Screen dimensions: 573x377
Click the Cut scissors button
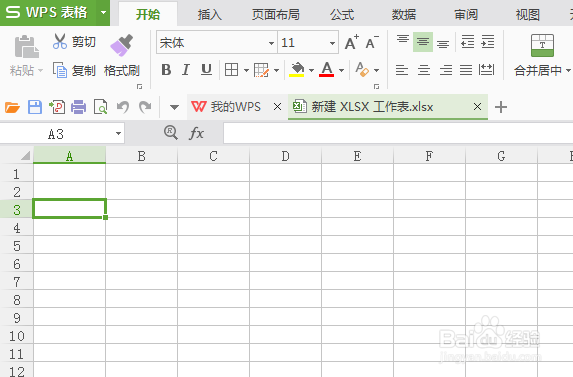coord(75,42)
